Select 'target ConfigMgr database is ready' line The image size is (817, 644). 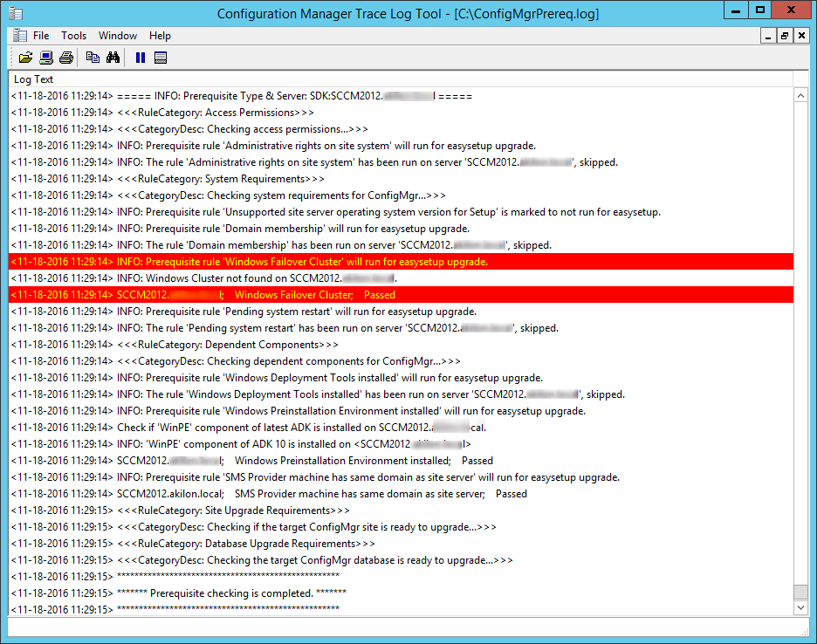point(401,560)
